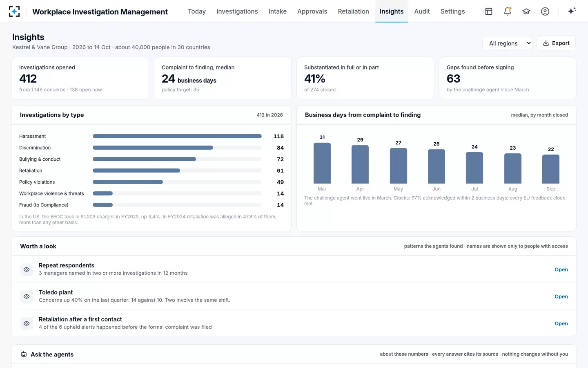Open the Retaliation tab
The height and width of the screenshot is (368, 588).
(x=354, y=11)
